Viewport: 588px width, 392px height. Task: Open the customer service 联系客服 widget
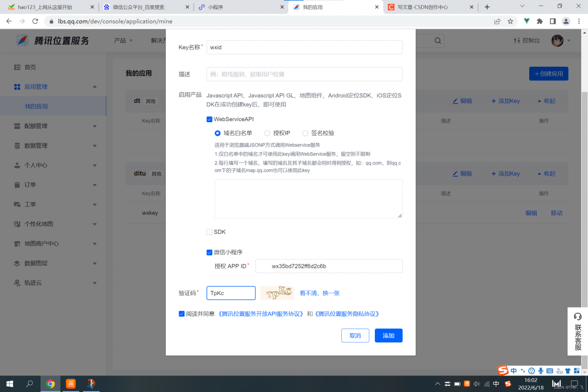(x=578, y=331)
